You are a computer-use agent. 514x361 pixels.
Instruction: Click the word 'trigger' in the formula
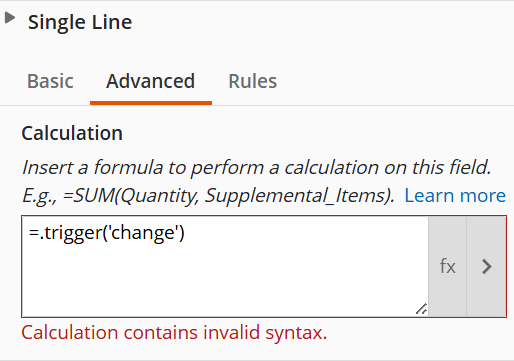click(73, 233)
